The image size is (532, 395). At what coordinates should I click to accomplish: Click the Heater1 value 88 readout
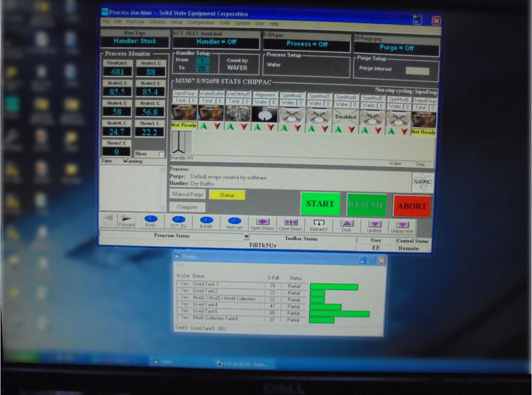coord(151,72)
